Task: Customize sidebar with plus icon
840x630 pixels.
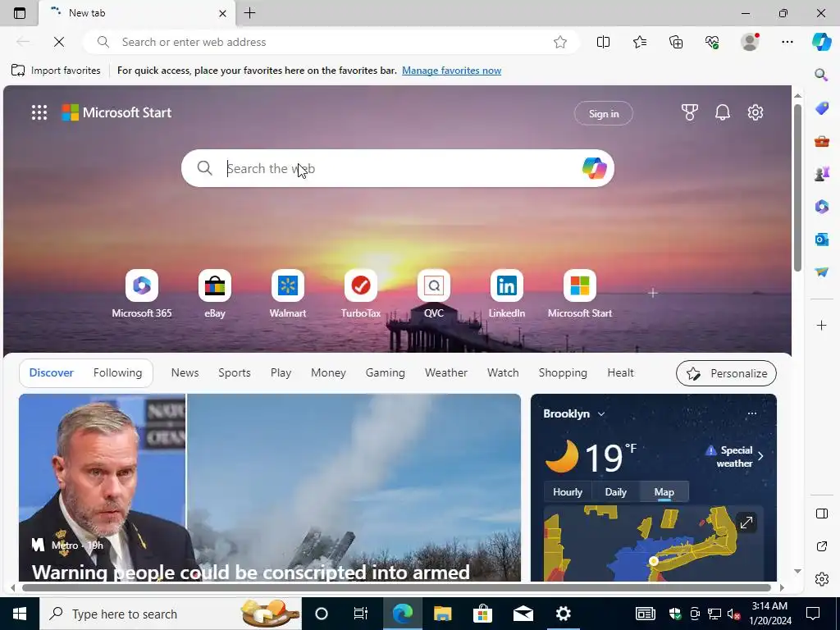Action: (x=821, y=325)
